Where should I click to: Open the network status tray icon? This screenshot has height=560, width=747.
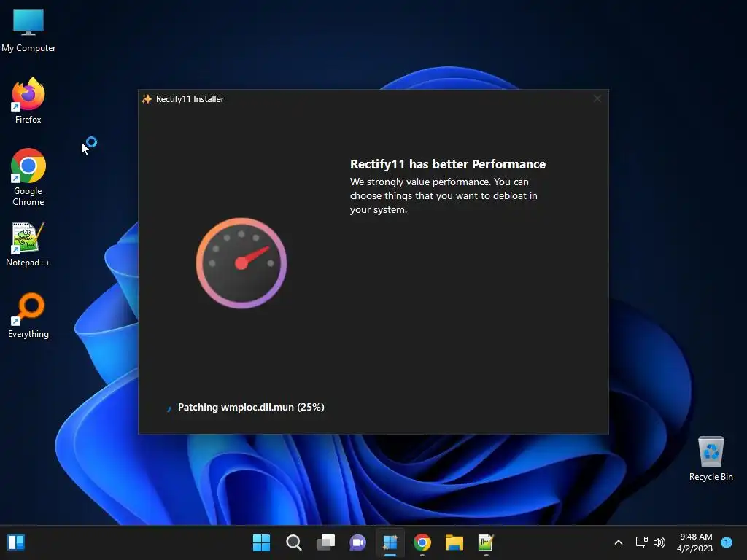coord(642,542)
